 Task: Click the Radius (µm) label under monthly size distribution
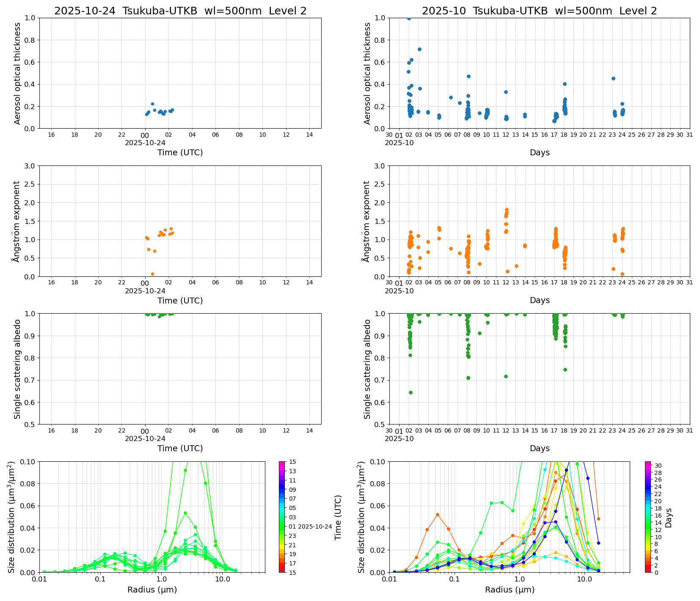point(510,590)
